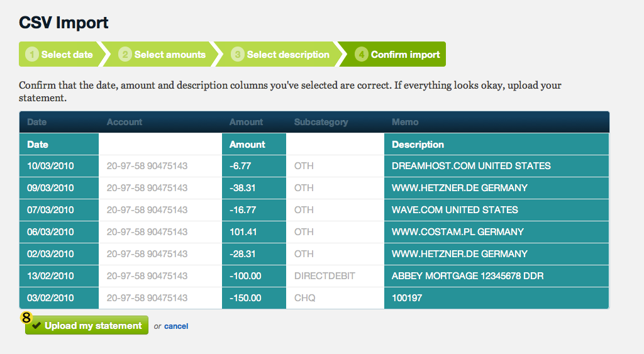644x354 pixels.
Task: Click the teal Date column header
Action: 59,144
